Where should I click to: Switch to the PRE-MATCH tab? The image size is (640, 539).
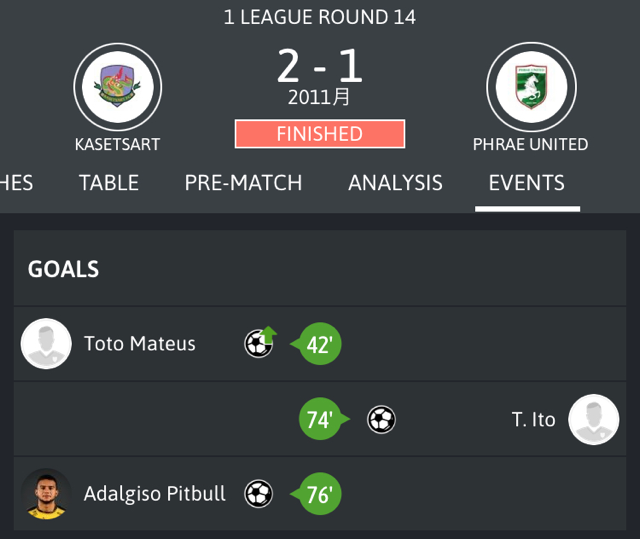pos(243,182)
